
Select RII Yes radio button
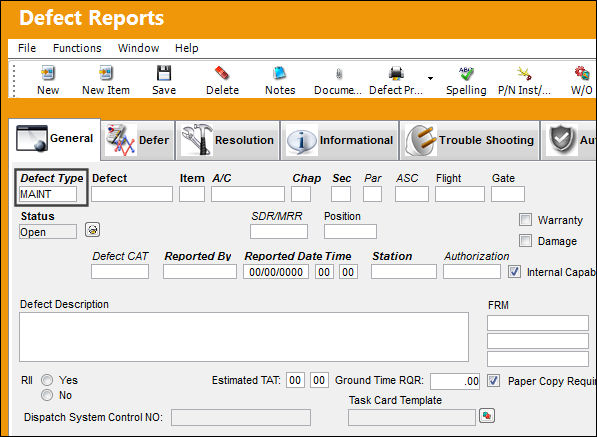click(x=47, y=380)
